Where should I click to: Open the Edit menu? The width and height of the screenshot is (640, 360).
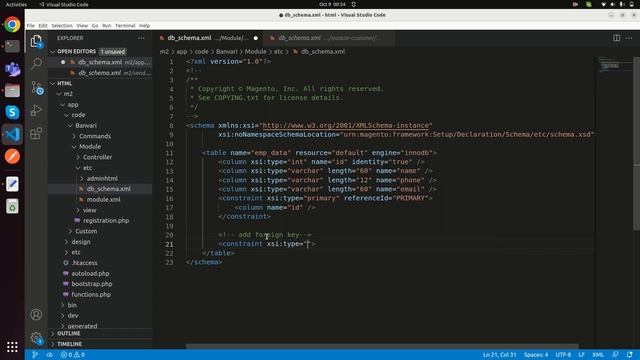pyautogui.click(x=43, y=25)
